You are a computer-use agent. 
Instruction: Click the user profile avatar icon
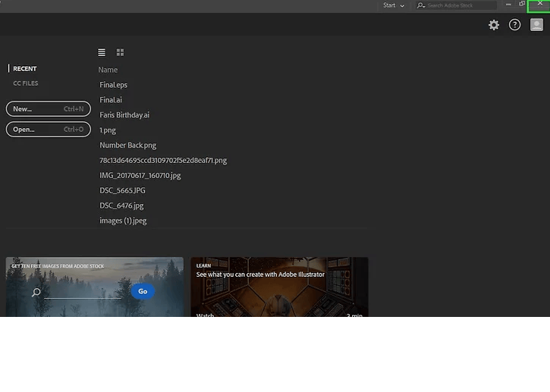536,25
